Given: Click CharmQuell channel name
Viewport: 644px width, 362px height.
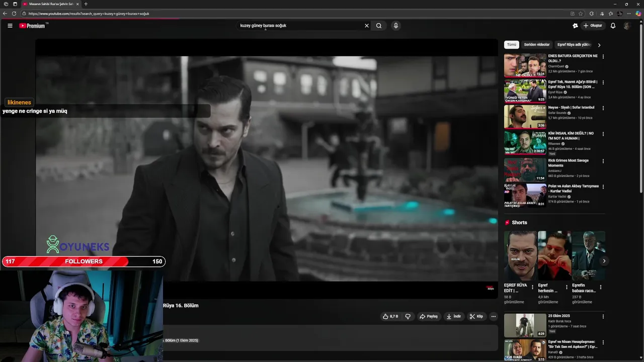Looking at the screenshot, I should [556, 66].
